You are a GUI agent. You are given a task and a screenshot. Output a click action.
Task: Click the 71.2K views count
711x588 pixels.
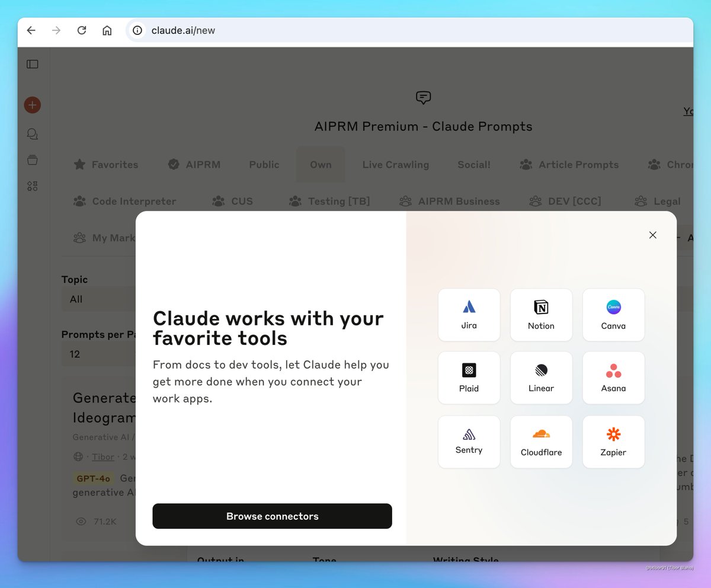tap(105, 522)
